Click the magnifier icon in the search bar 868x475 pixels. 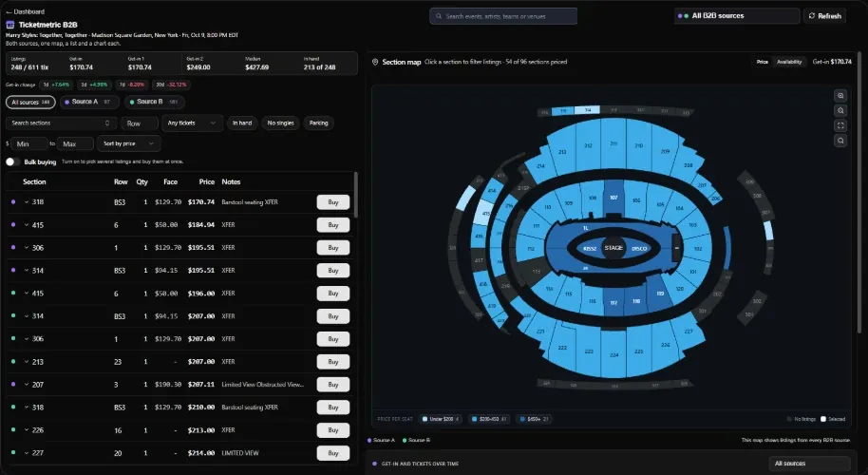(439, 16)
